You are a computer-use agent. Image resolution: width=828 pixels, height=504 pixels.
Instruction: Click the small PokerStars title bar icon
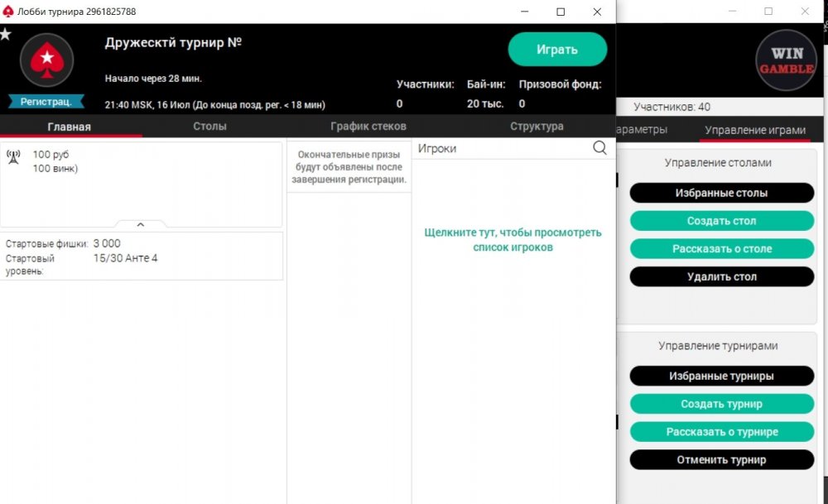pos(9,12)
